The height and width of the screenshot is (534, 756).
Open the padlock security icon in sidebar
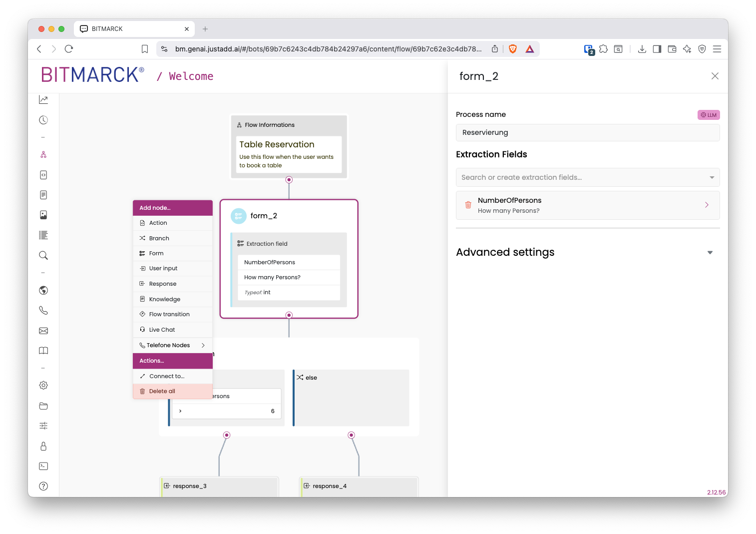coord(43,446)
